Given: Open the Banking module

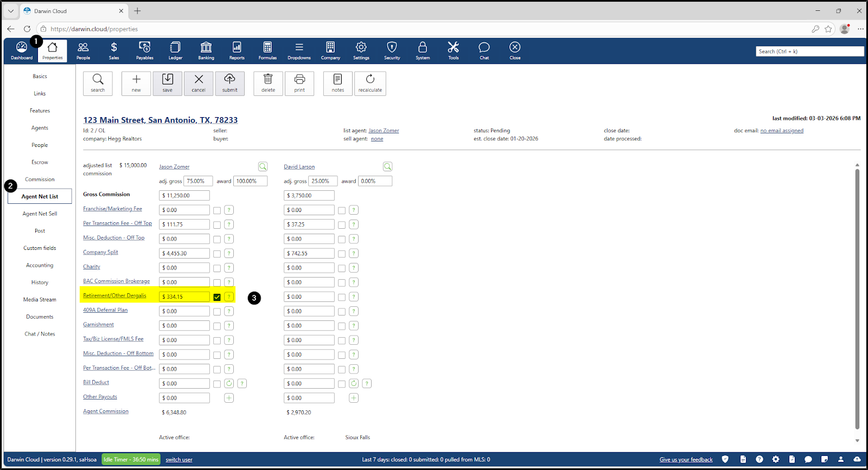Looking at the screenshot, I should coord(206,50).
